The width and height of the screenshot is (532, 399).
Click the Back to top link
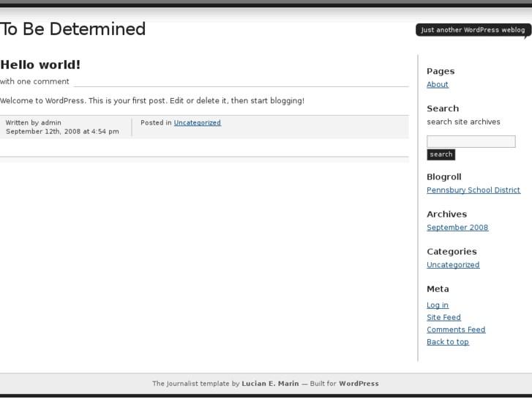coord(448,342)
